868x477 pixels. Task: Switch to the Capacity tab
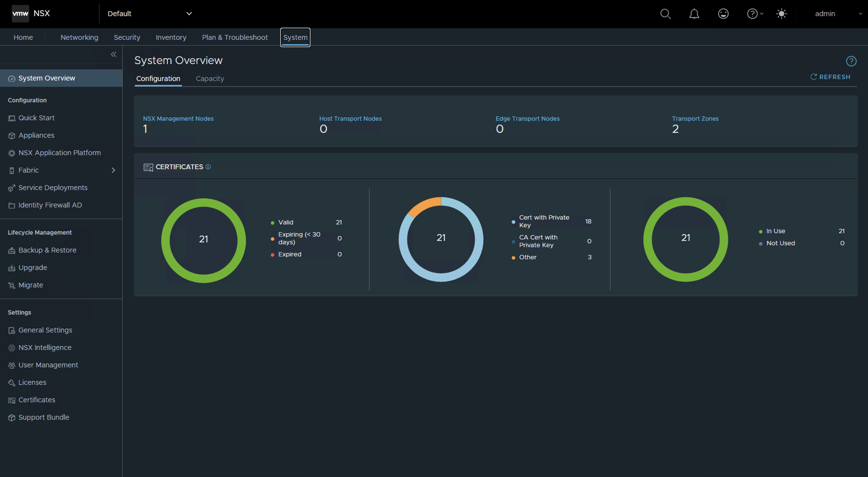(x=209, y=79)
